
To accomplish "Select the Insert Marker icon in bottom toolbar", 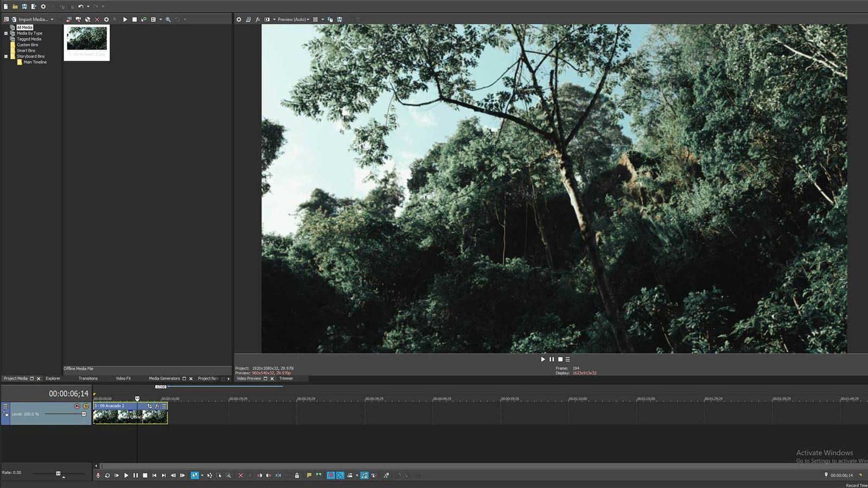I will [x=309, y=475].
